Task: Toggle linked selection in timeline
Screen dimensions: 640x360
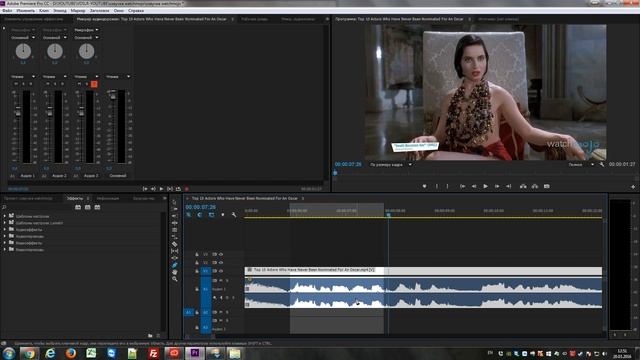Action: [211, 215]
